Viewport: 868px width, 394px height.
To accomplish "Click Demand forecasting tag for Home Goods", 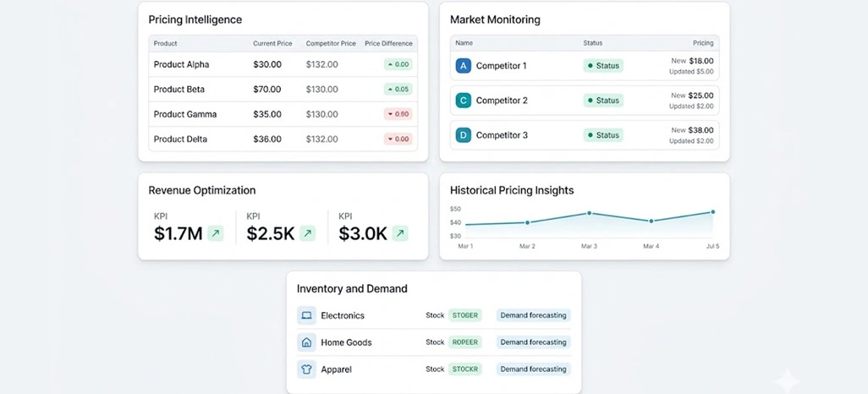I will (x=533, y=342).
